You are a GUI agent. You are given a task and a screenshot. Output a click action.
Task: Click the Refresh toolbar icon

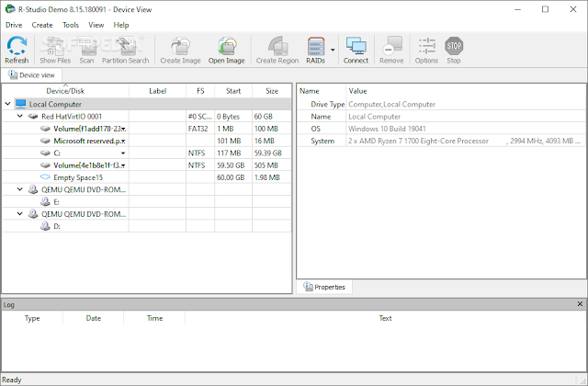click(17, 50)
